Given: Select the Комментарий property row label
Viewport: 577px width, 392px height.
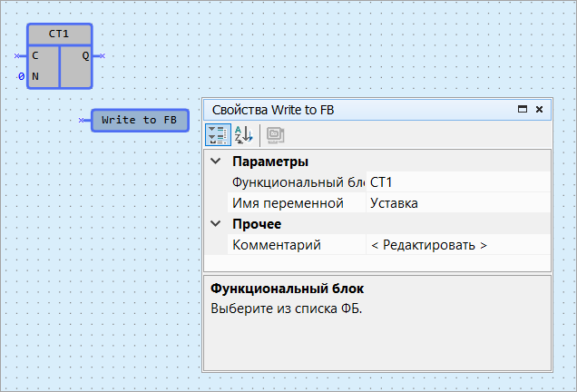Looking at the screenshot, I should coord(277,245).
